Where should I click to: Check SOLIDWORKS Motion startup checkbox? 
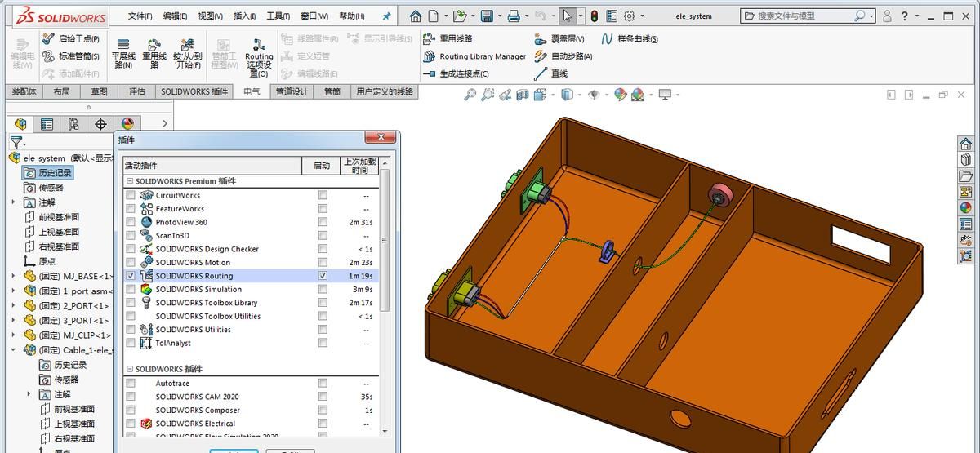(x=323, y=263)
